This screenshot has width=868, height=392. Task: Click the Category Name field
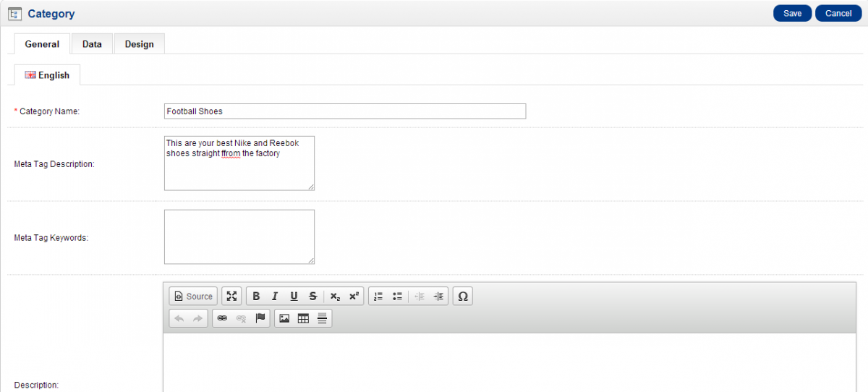[345, 111]
